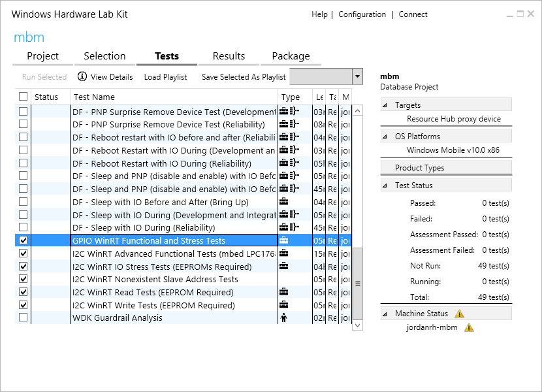Switch to the Results tab

(229, 56)
